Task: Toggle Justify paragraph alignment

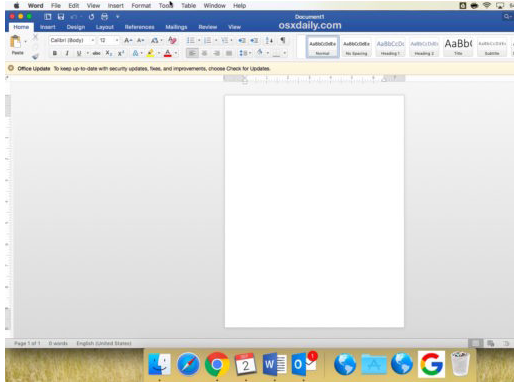Action: click(229, 53)
